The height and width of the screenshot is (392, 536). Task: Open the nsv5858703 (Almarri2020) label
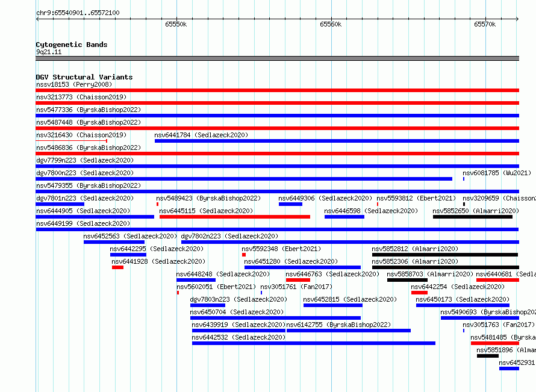click(x=430, y=274)
